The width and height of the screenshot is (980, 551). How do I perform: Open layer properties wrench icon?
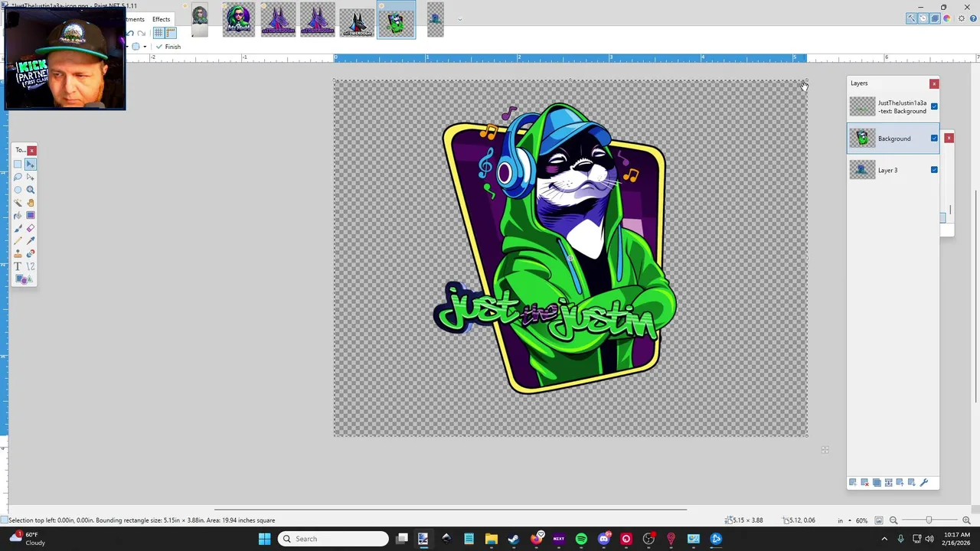[x=923, y=482]
